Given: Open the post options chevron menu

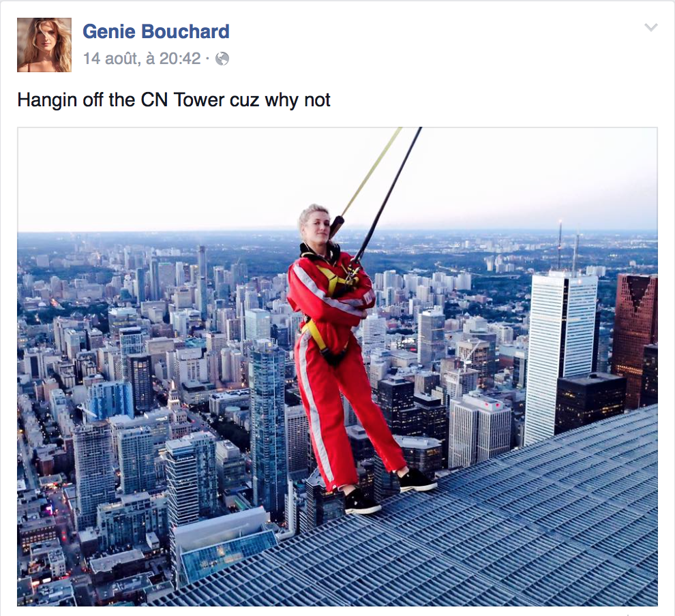Looking at the screenshot, I should pos(650,27).
